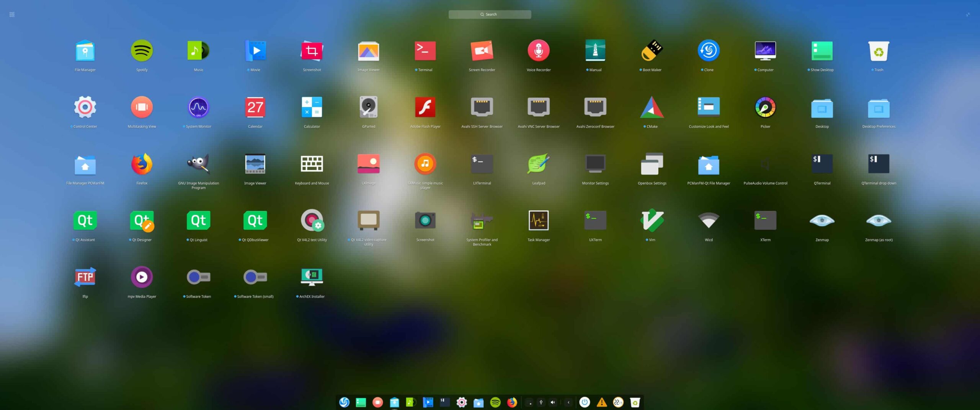This screenshot has height=410, width=980.
Task: Launch Wicd network manager
Action: (x=709, y=221)
